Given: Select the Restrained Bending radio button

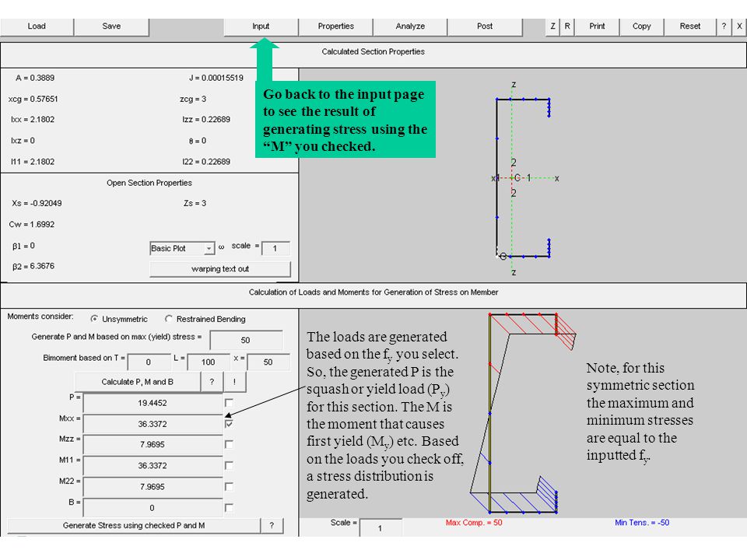Looking at the screenshot, I should click(x=169, y=319).
